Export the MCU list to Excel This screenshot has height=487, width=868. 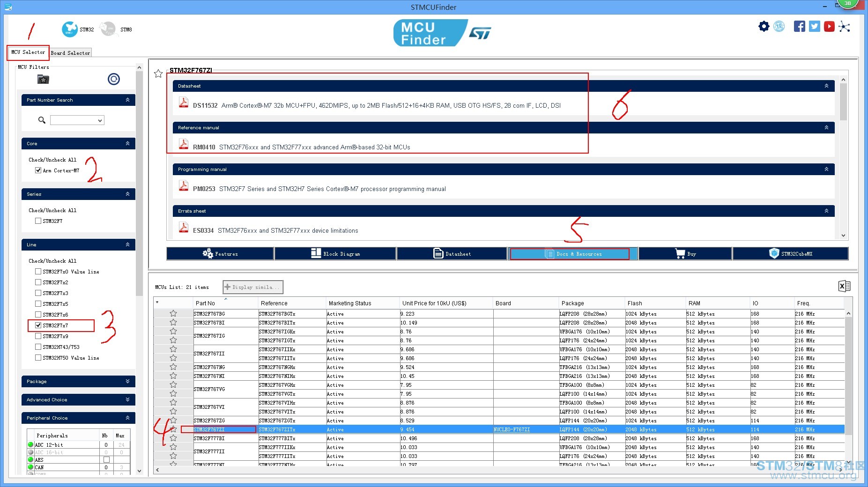[x=844, y=286]
